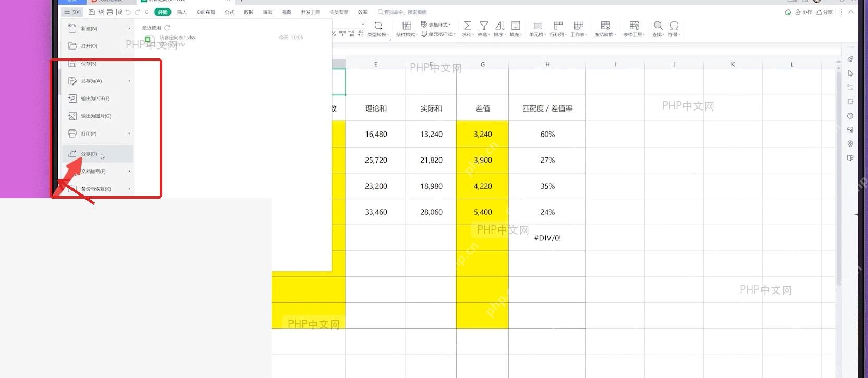This screenshot has width=868, height=378.
Task: Switch to the 插入 ribbon tab
Action: [181, 12]
